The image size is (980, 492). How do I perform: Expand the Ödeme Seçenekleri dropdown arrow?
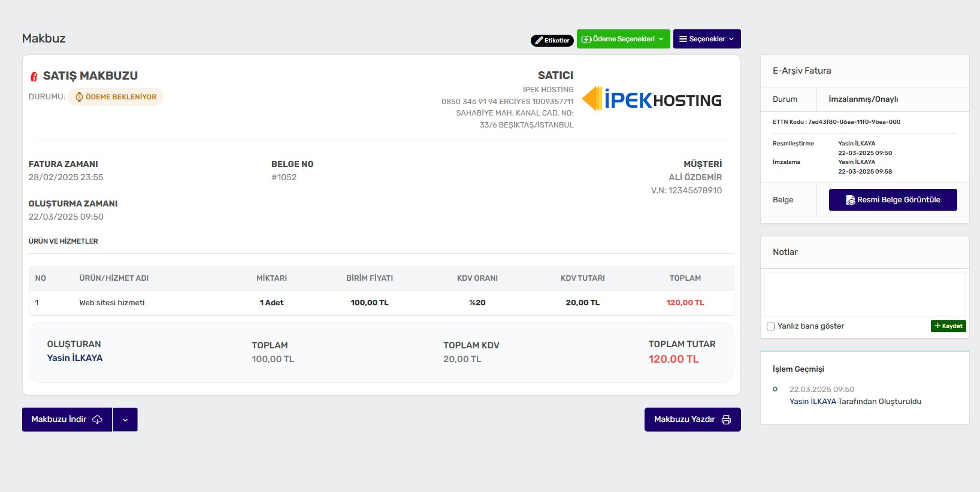(x=661, y=39)
